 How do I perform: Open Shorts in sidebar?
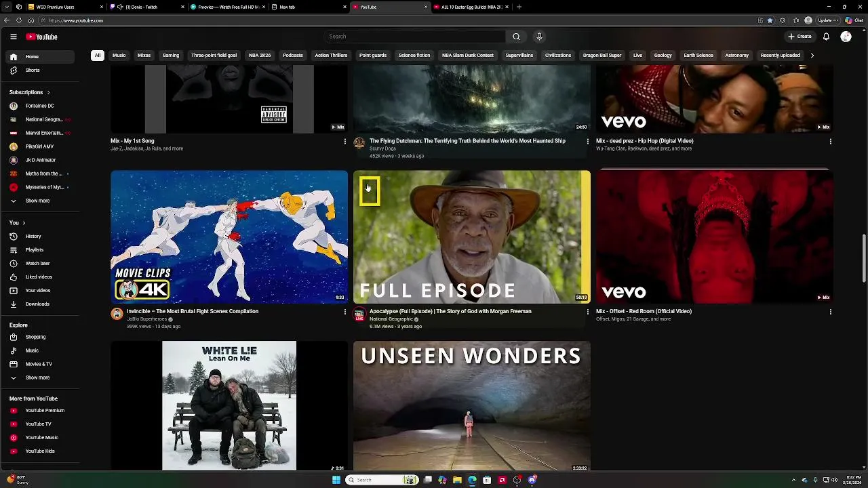(41, 70)
